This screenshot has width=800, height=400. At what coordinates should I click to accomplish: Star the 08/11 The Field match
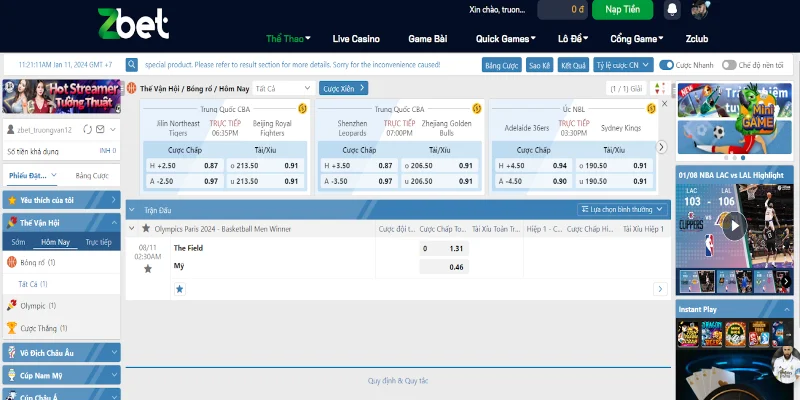(x=148, y=269)
